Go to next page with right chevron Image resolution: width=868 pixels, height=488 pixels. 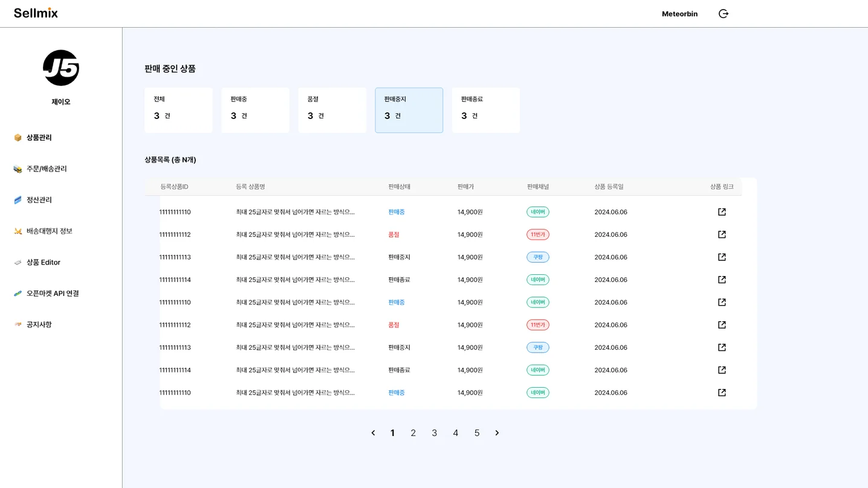(497, 433)
